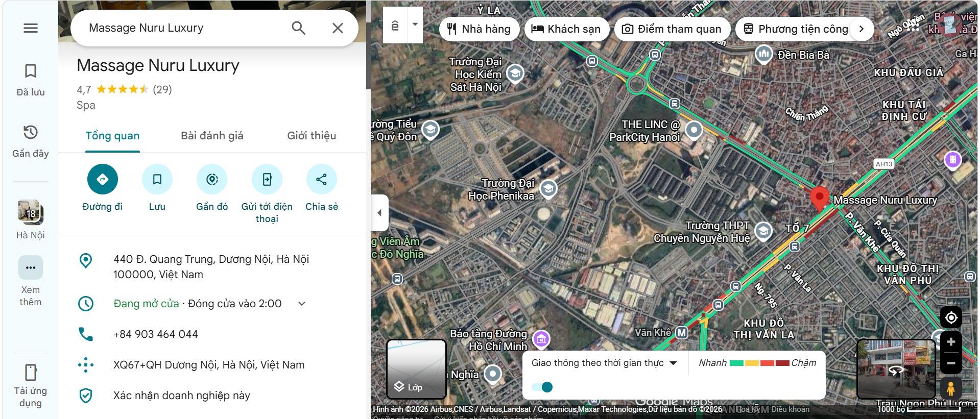The image size is (980, 419).
Task: Expand the opening hours chevron
Action: point(302,304)
